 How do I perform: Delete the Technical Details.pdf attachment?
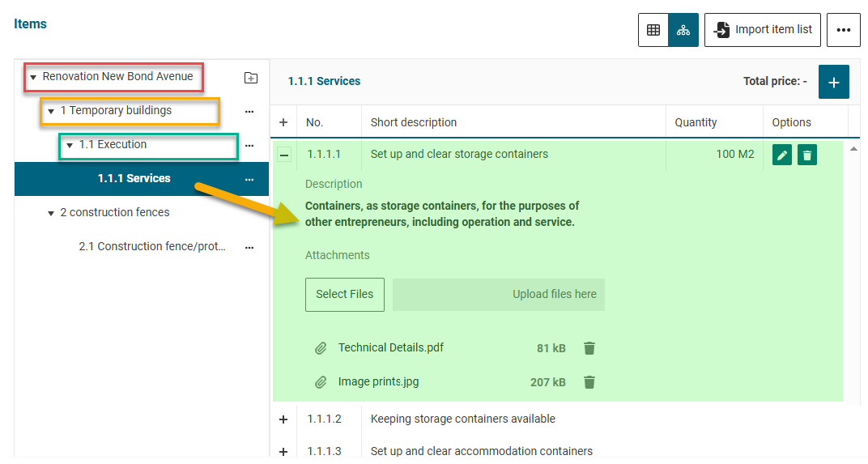(589, 348)
